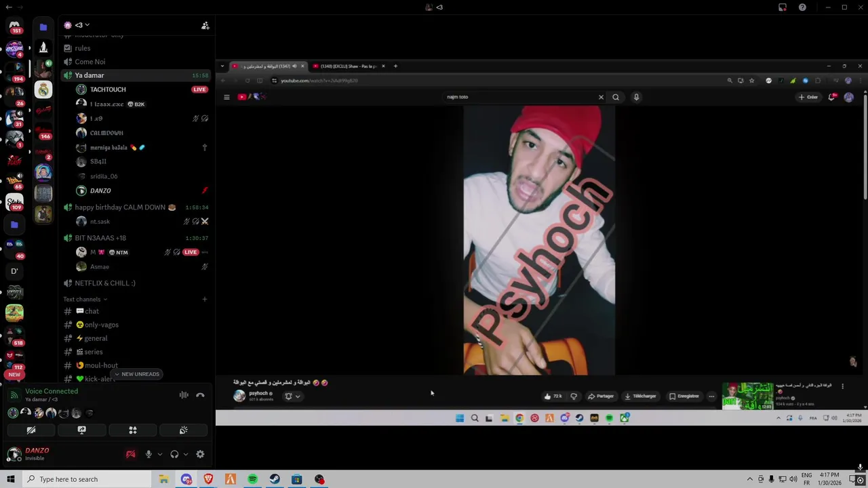Open YouTube notifications bell
The width and height of the screenshot is (868, 488).
tap(832, 97)
